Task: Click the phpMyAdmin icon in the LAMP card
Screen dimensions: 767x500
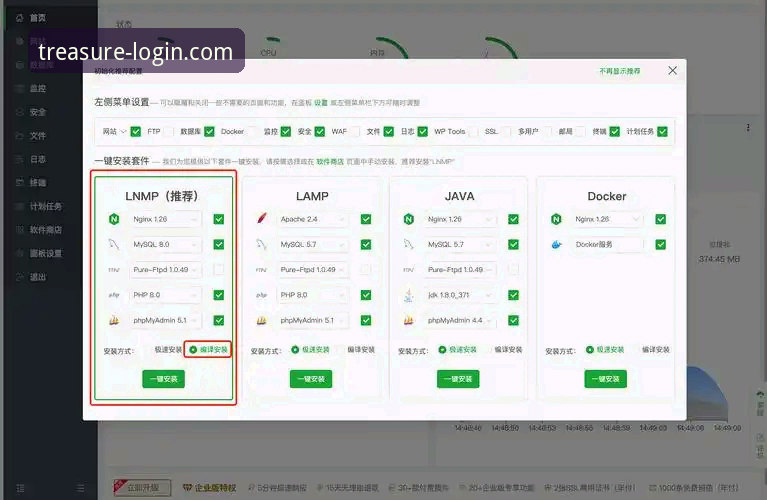Action: 262,320
